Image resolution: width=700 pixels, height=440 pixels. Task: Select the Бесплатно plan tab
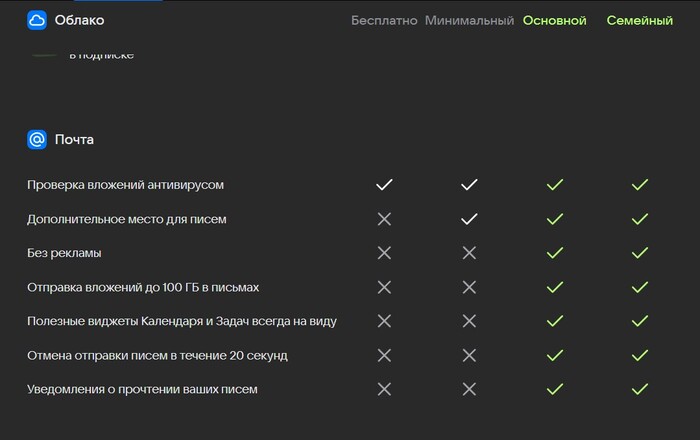pyautogui.click(x=384, y=21)
